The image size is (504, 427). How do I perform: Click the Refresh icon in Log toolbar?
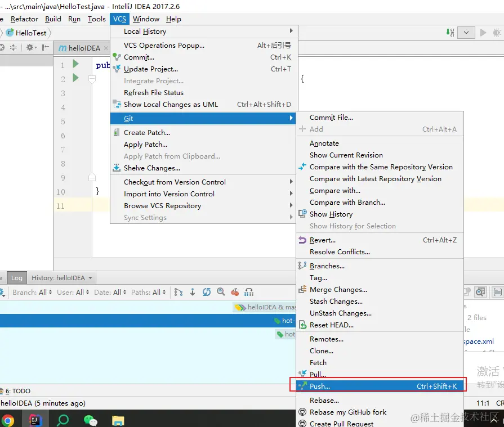[207, 292]
